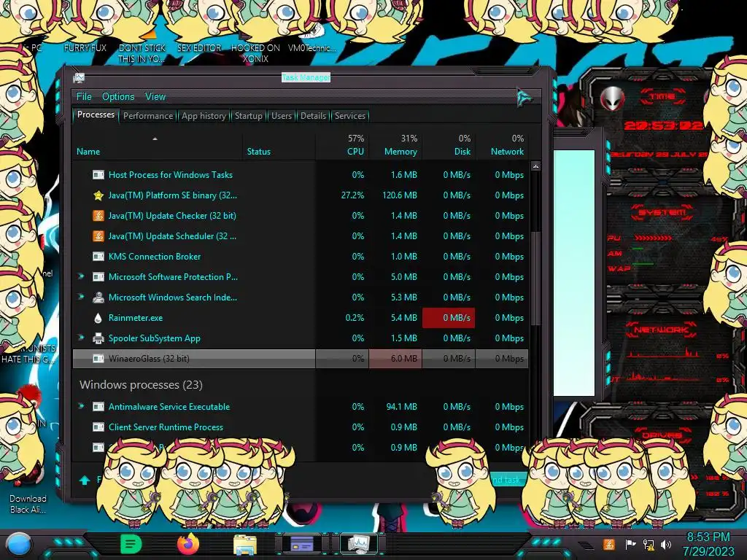The height and width of the screenshot is (560, 747).
Task: Click the Antimalware Service Executable icon
Action: 98,407
